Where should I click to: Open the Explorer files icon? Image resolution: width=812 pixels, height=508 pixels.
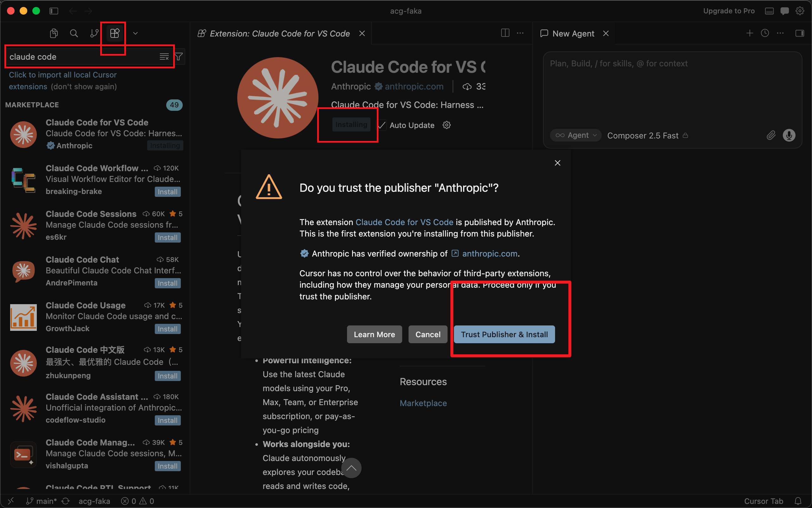54,33
